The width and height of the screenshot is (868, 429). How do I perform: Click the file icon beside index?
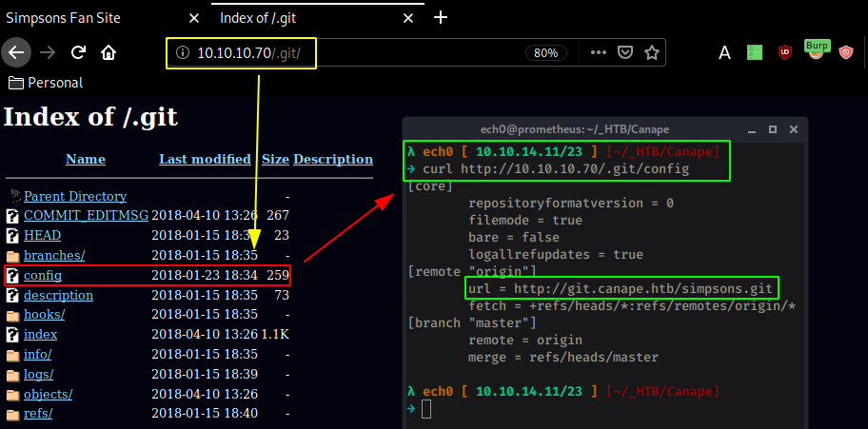pos(12,334)
